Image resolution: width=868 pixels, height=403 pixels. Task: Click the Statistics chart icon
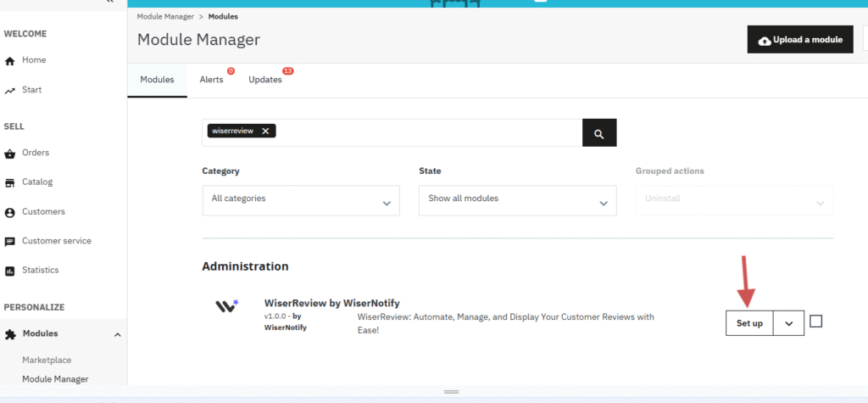click(10, 271)
